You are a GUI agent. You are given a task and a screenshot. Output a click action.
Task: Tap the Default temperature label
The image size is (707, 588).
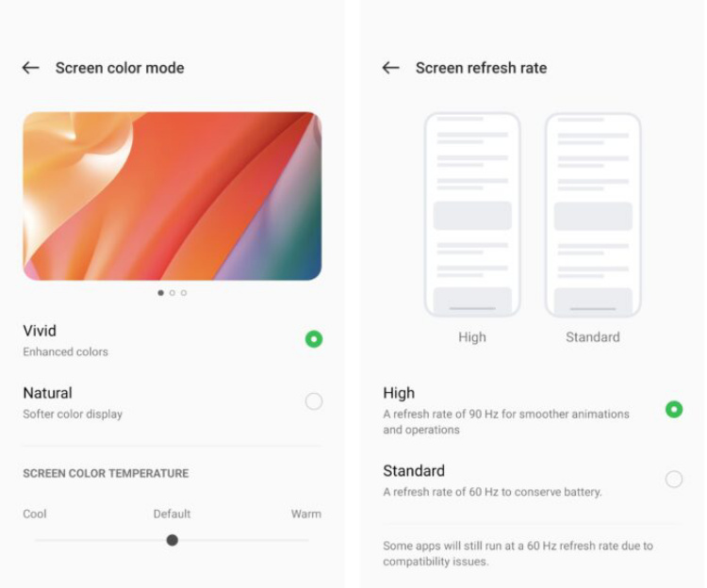(172, 514)
